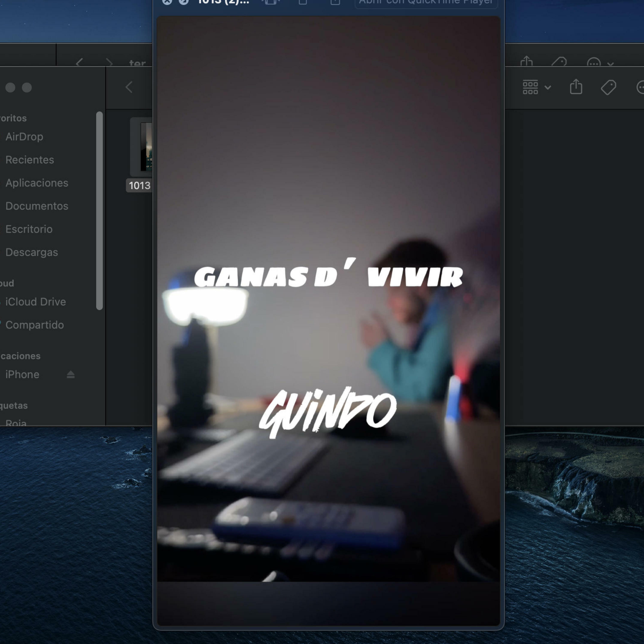This screenshot has width=644, height=644.
Task: Eject the iPhone device
Action: pos(70,375)
